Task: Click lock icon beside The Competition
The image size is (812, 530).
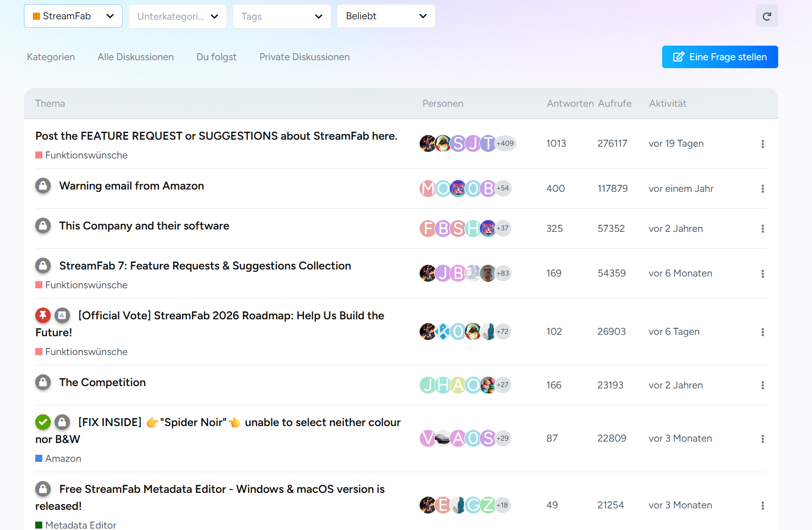Action: (43, 382)
